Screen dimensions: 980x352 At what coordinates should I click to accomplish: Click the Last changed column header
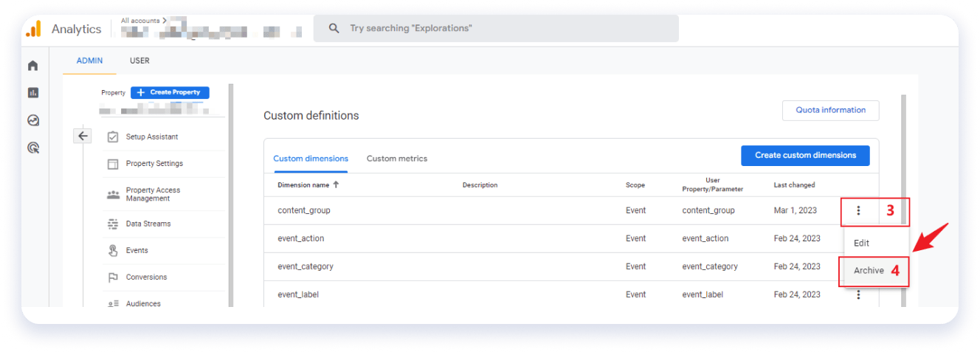794,184
